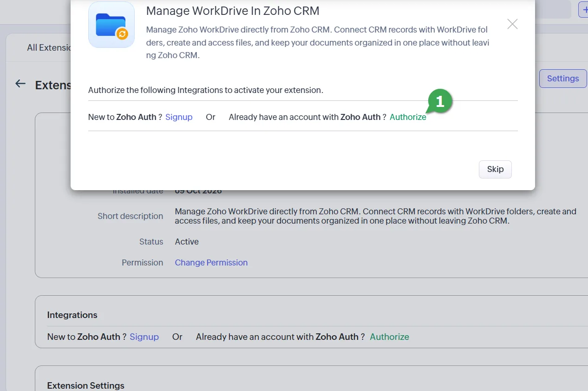Click the 'Authorize the following Integrations' text
Screen dimensions: 588x391
(206, 90)
